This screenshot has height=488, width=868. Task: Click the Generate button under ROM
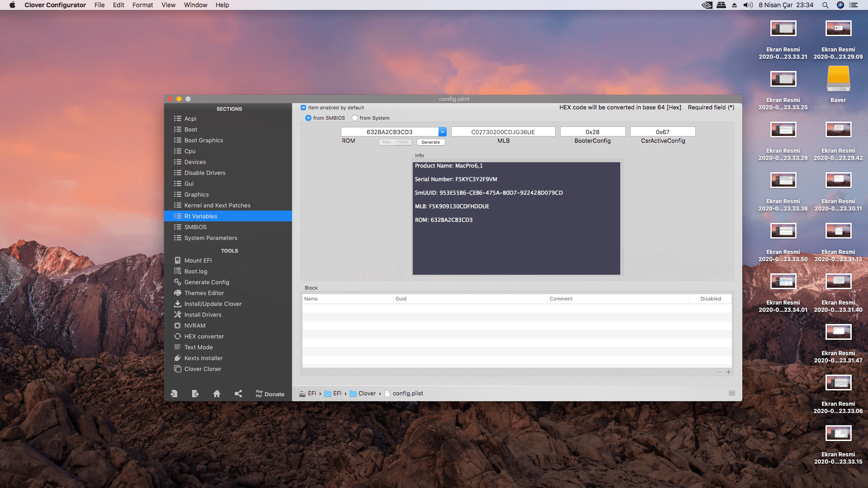tap(430, 142)
